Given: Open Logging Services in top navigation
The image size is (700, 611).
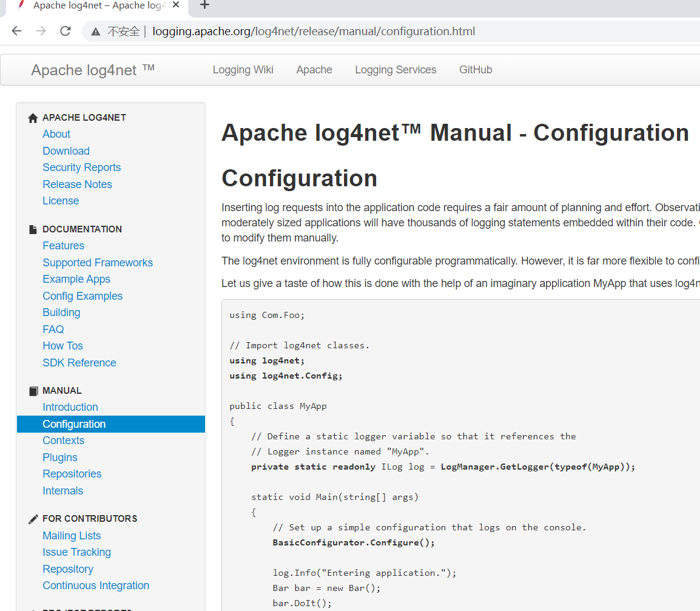Looking at the screenshot, I should point(395,70).
